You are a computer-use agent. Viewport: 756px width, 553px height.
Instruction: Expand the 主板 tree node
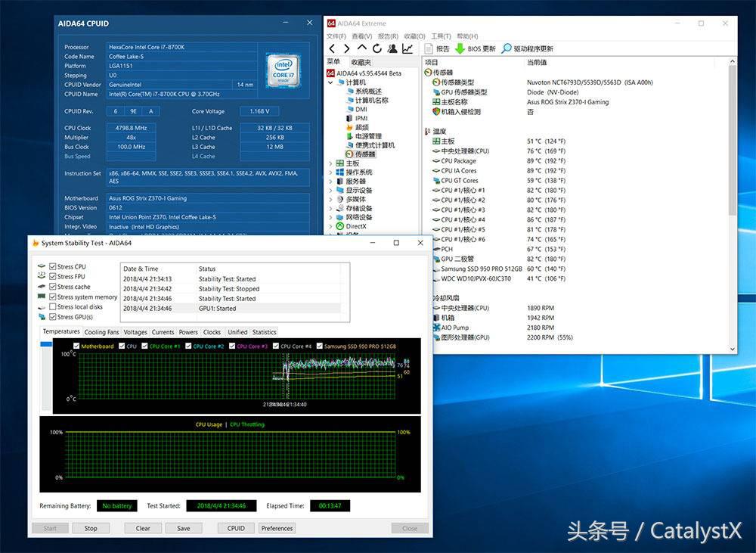click(x=330, y=163)
